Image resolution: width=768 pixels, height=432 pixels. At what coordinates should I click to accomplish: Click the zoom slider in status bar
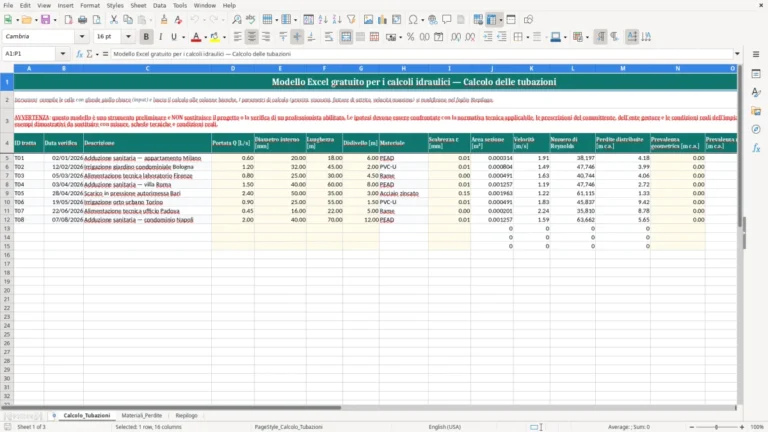click(717, 427)
